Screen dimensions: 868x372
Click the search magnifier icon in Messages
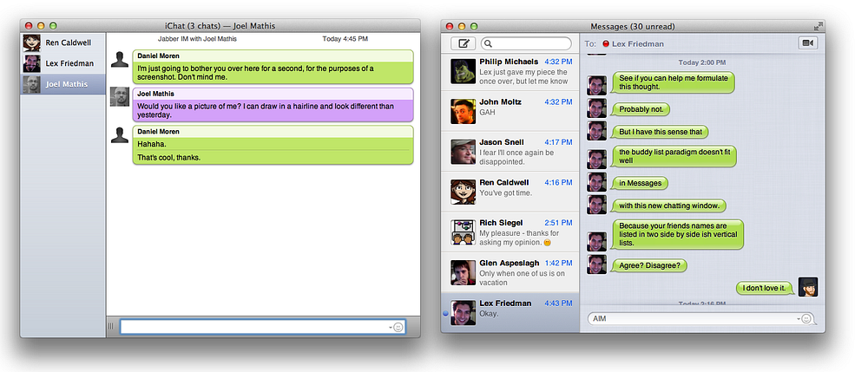[490, 43]
